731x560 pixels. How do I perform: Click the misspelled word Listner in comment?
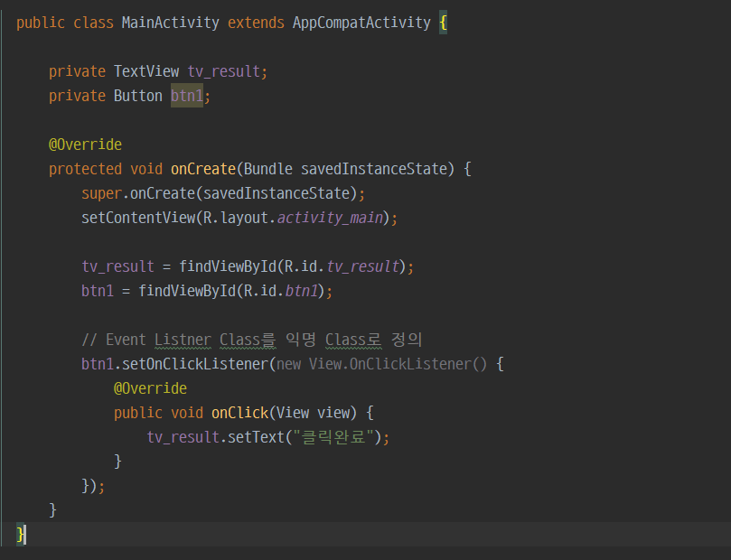[183, 340]
